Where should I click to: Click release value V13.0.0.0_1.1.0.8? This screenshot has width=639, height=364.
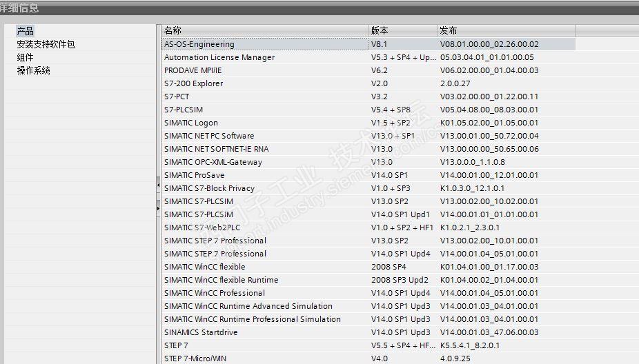tap(472, 162)
